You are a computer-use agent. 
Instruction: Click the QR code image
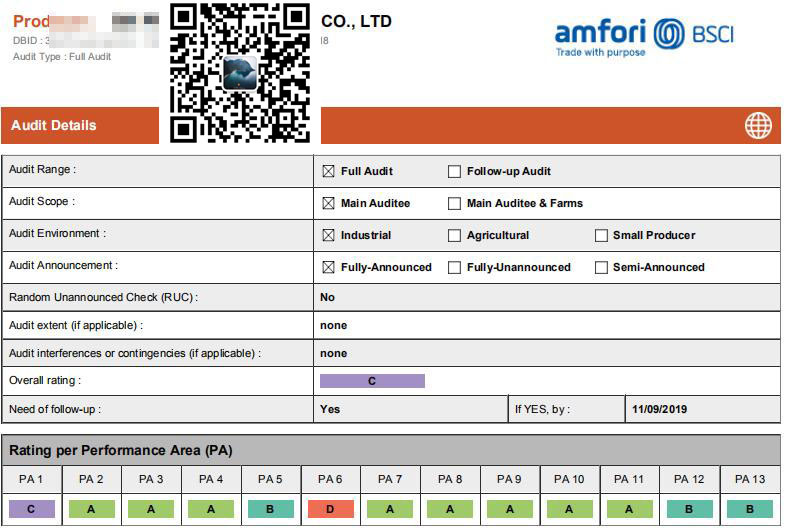pyautogui.click(x=240, y=73)
